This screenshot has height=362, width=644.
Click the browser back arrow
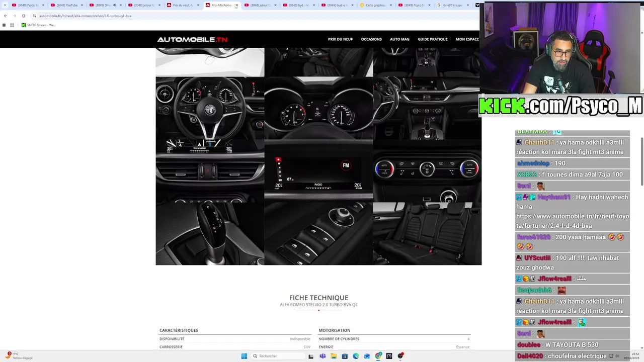[5, 16]
